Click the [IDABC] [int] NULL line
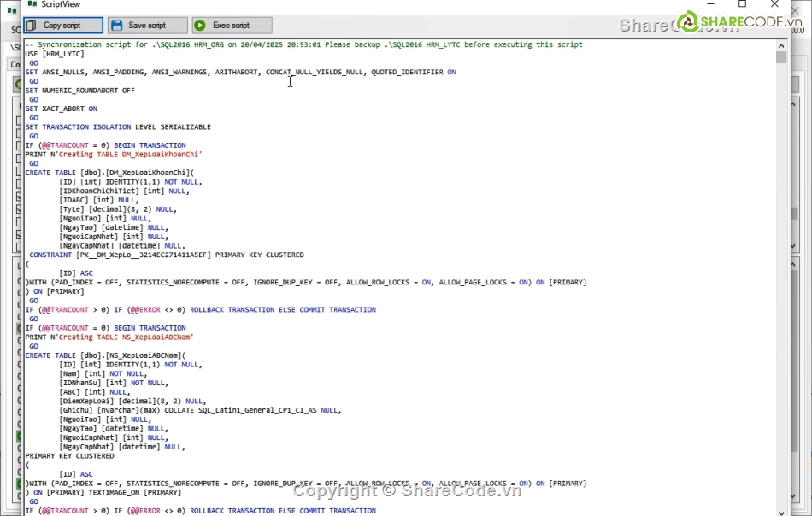 [x=99, y=200]
